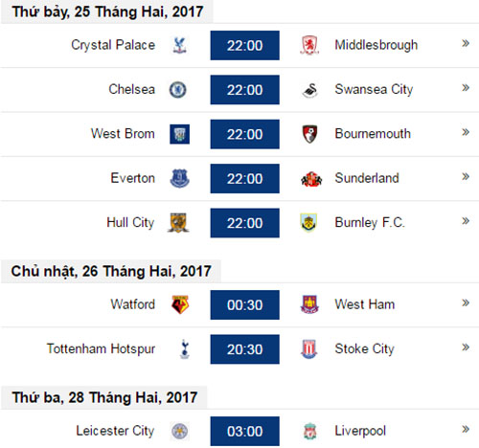This screenshot has height=448, width=479.
Task: Open the Stoke City team link
Action: click(x=364, y=348)
